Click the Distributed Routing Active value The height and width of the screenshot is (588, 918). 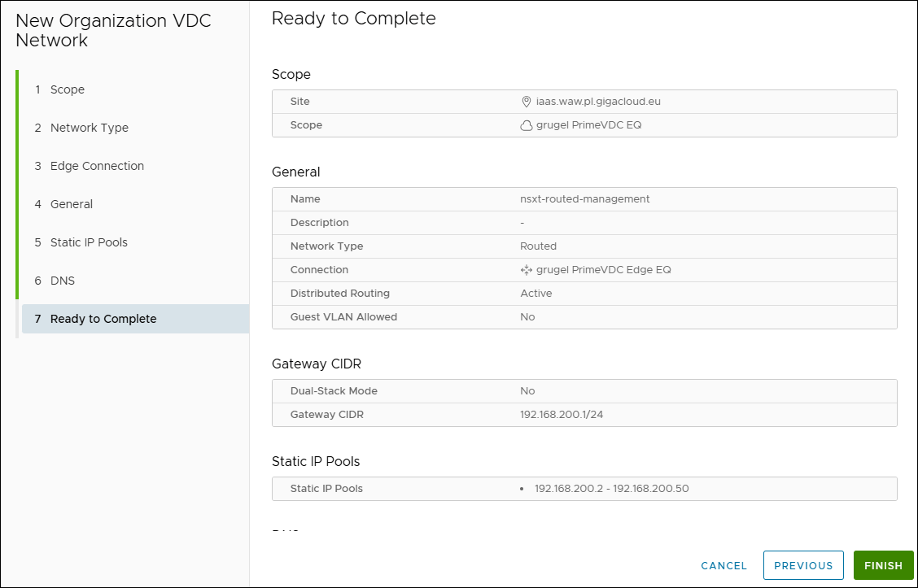(535, 294)
